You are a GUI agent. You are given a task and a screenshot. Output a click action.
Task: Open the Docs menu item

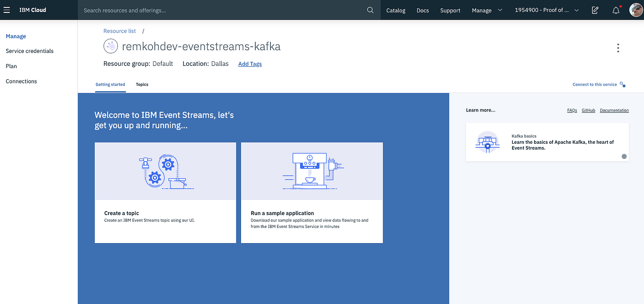(422, 10)
